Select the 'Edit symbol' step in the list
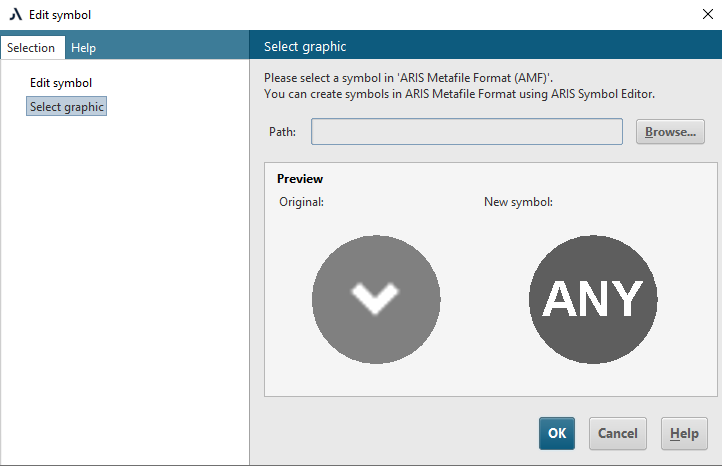 click(x=61, y=83)
